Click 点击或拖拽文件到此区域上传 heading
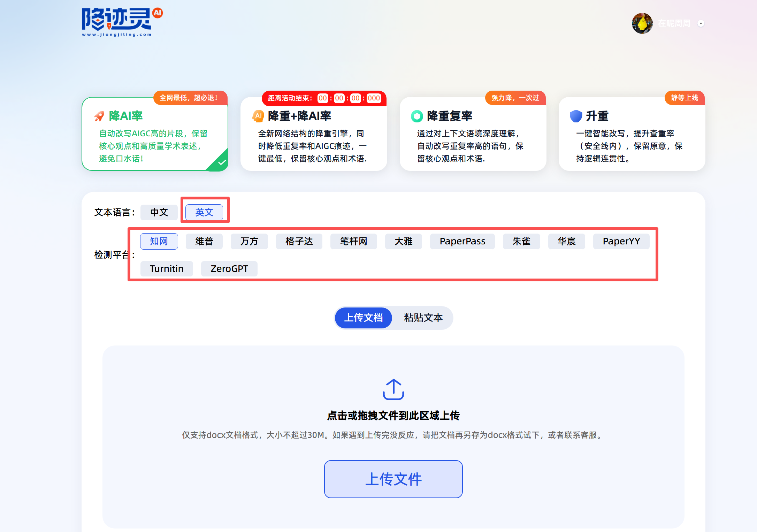 point(393,416)
